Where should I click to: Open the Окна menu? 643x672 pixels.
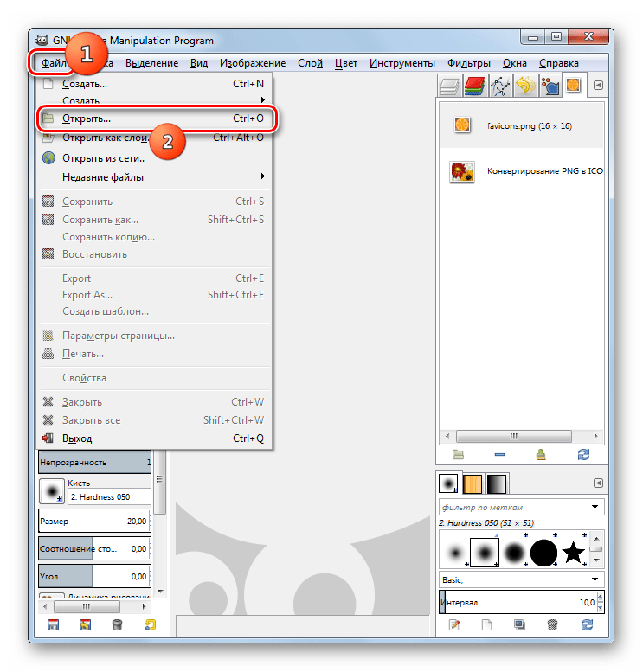pos(515,63)
